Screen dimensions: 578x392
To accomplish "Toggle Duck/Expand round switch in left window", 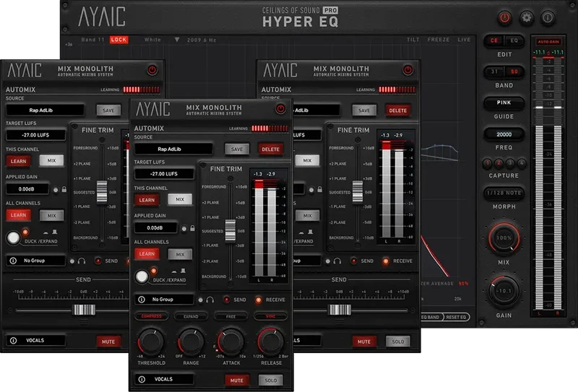I will pyautogui.click(x=13, y=238).
